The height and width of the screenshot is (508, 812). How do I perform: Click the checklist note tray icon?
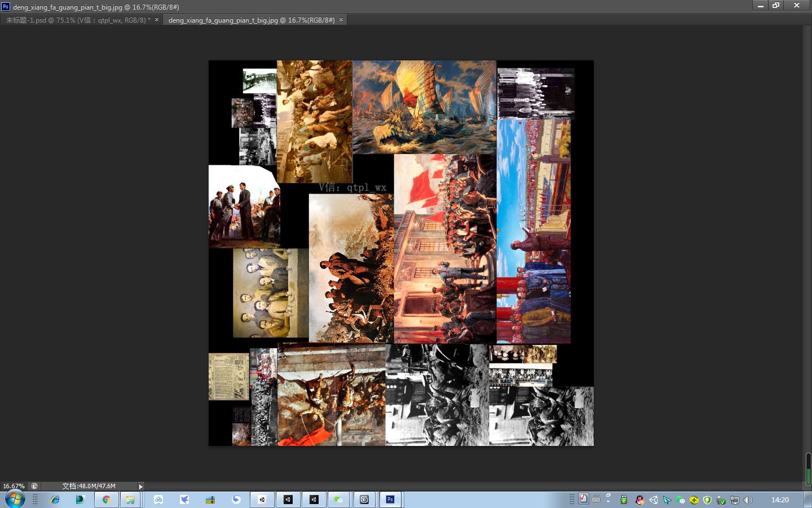[584, 498]
